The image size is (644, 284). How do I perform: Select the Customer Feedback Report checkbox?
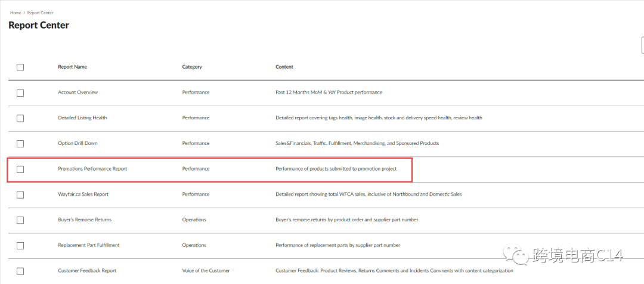pyautogui.click(x=20, y=271)
